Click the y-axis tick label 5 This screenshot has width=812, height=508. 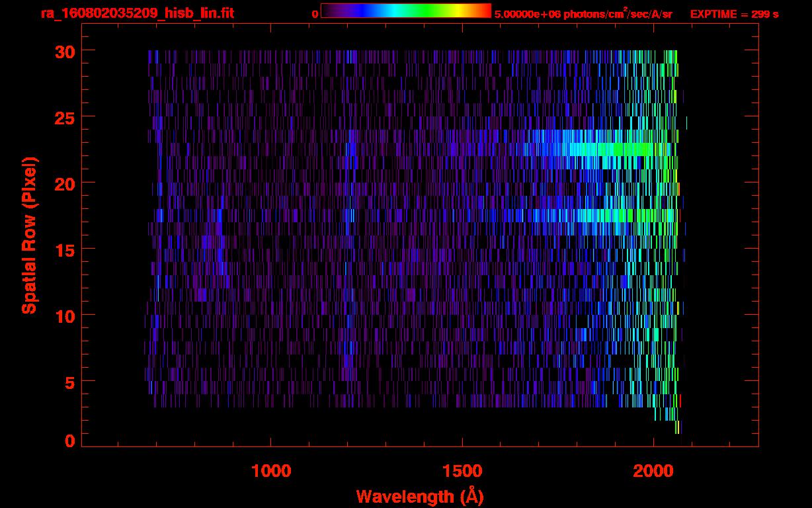[69, 382]
